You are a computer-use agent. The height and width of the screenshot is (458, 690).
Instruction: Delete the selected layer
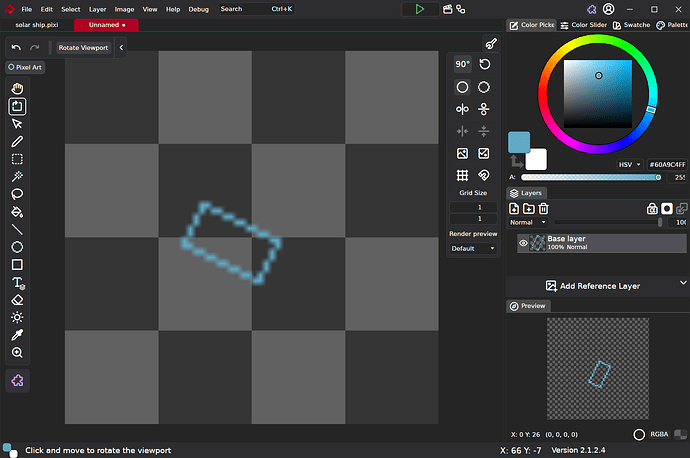(x=543, y=209)
